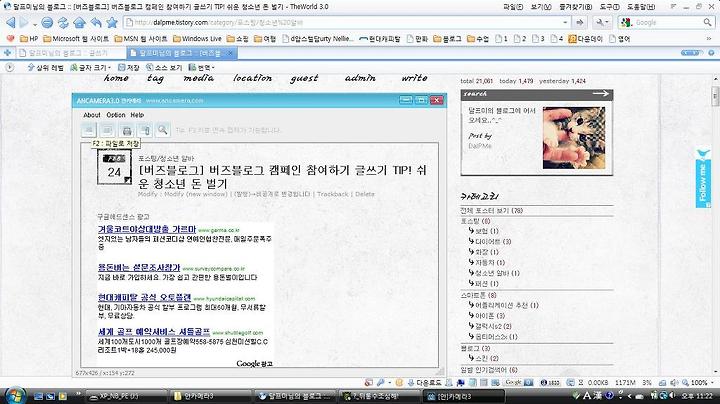Click the sidebar play toggle icon

10,67
